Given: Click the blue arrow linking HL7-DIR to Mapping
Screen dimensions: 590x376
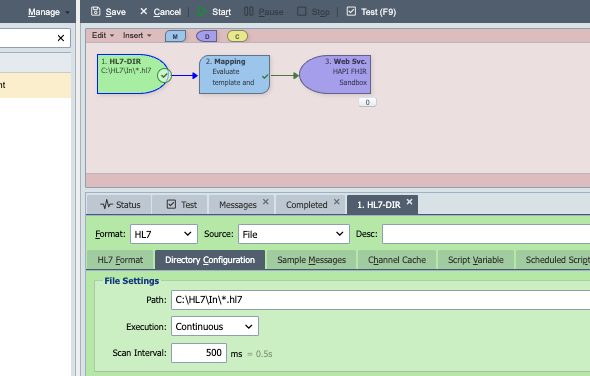Looking at the screenshot, I should [184, 76].
